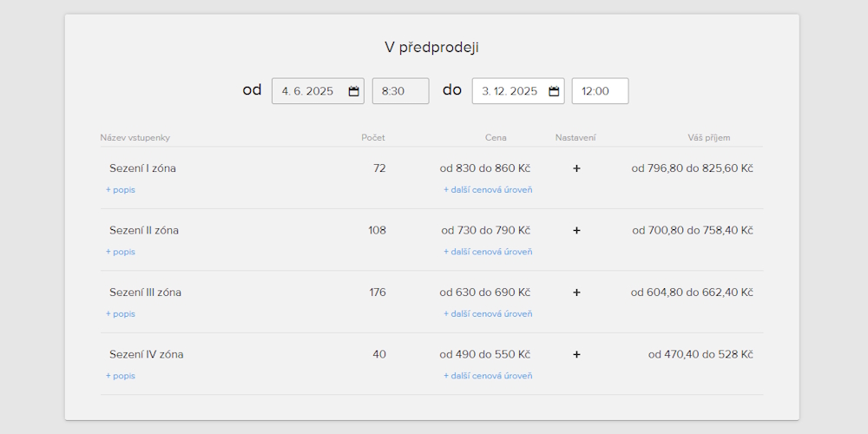Add další cenová úroveň for Sezení II zóna
The width and height of the screenshot is (868, 434).
pyautogui.click(x=488, y=252)
